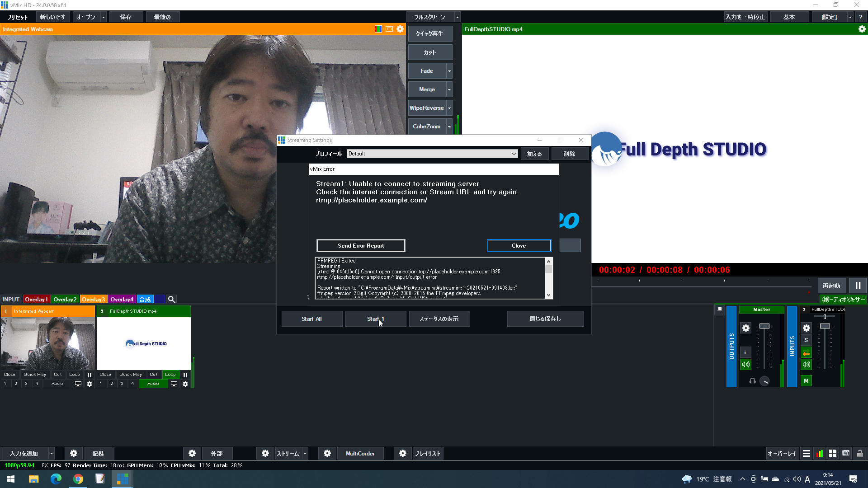
Task: Click the input 2 balance slider
Action: pos(825,317)
